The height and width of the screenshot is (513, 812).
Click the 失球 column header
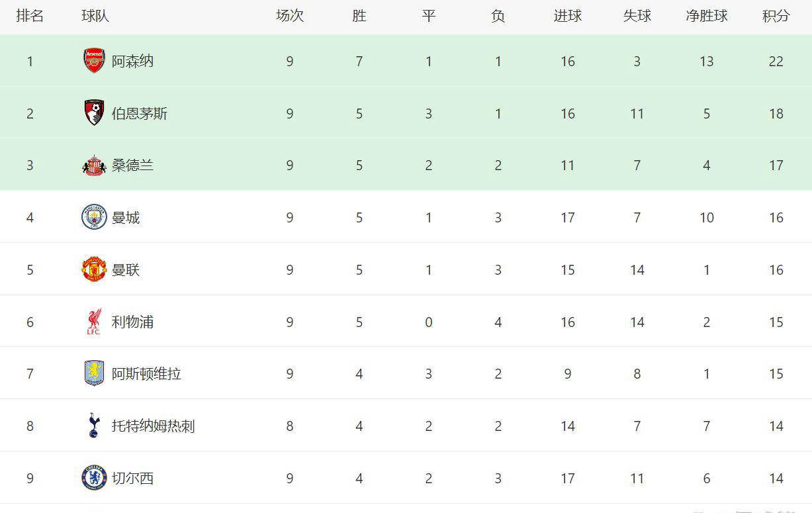tap(637, 16)
